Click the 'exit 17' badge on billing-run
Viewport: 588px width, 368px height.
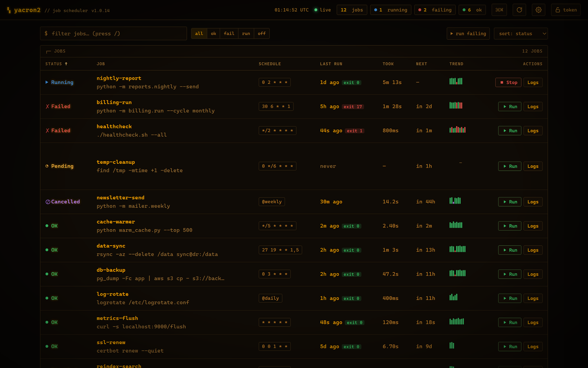353,107
